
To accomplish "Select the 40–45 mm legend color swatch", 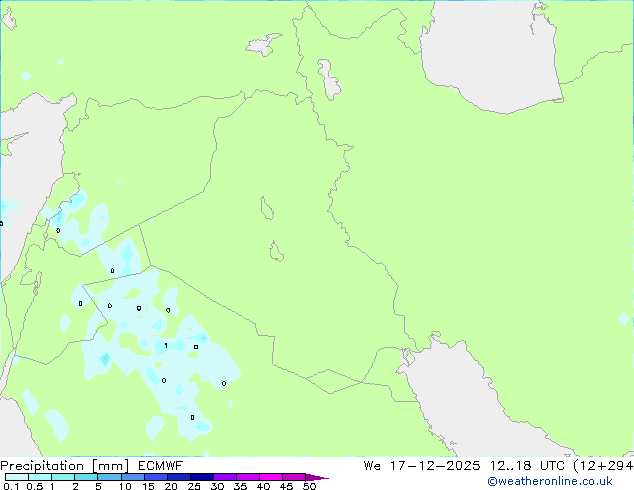I will click(271, 477).
